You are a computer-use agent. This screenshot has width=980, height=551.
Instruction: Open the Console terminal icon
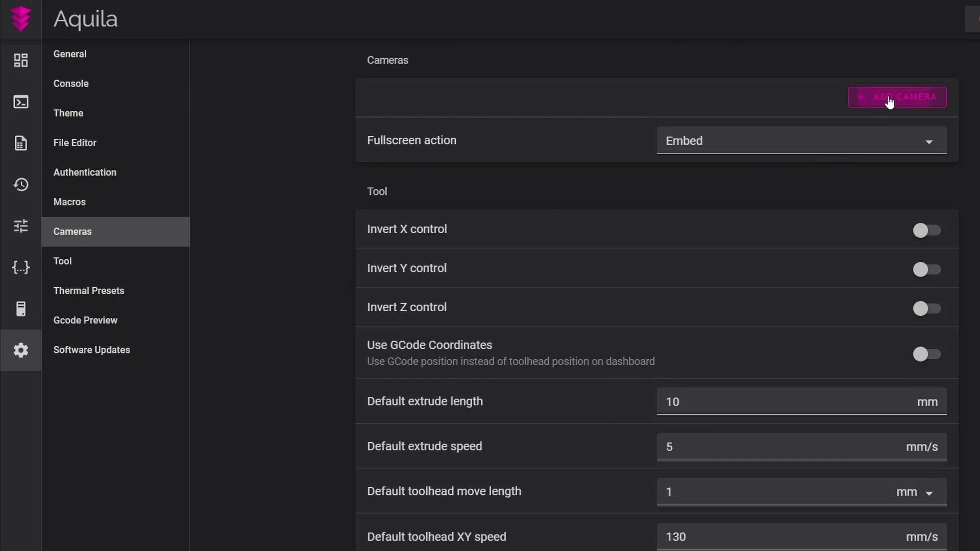click(x=20, y=102)
